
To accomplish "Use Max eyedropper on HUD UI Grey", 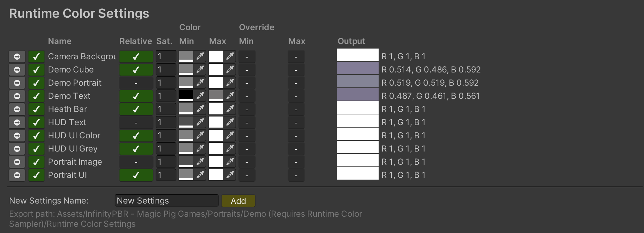I will [x=230, y=149].
